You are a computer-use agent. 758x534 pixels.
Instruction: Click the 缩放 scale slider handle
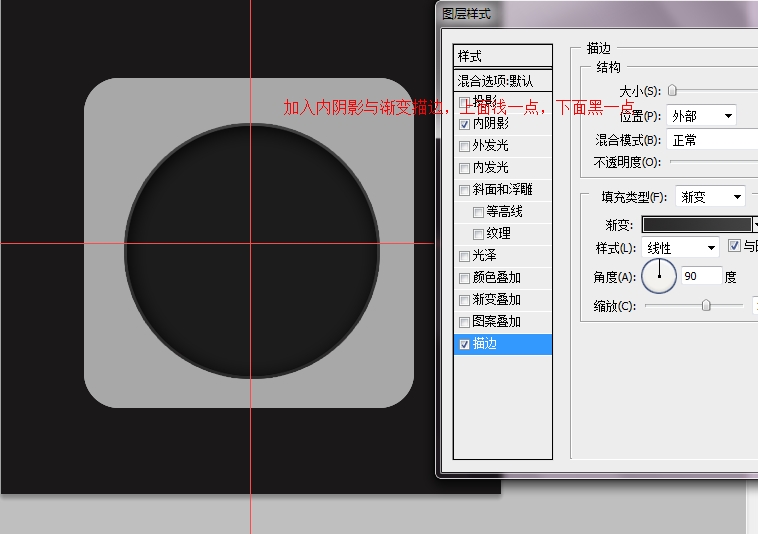(x=706, y=305)
